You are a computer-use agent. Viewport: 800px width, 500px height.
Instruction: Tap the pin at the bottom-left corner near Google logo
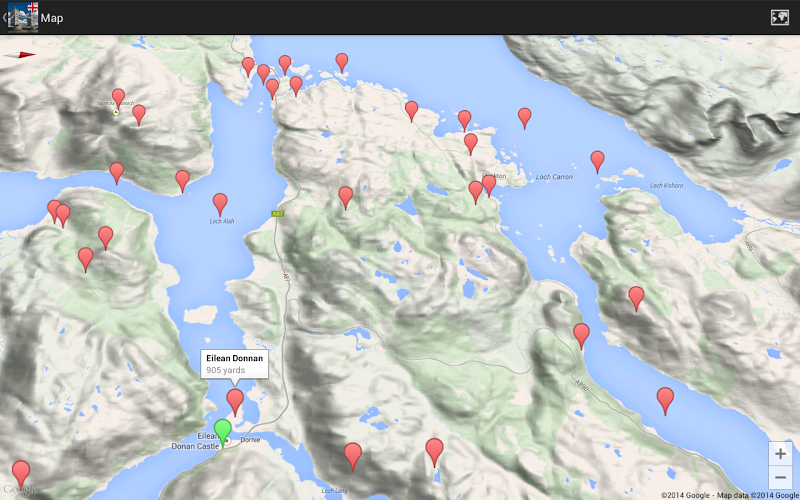coord(21,473)
